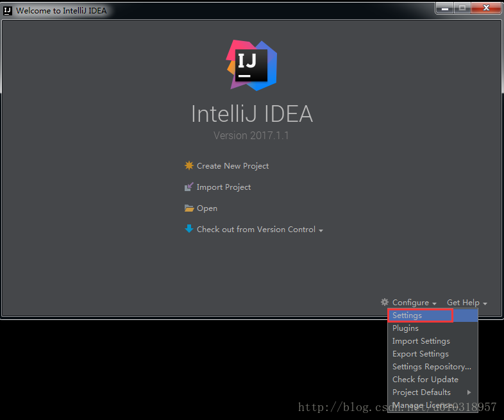The width and height of the screenshot is (504, 420).
Task: Expand the Version Control dropdown arrow
Action: (321, 230)
